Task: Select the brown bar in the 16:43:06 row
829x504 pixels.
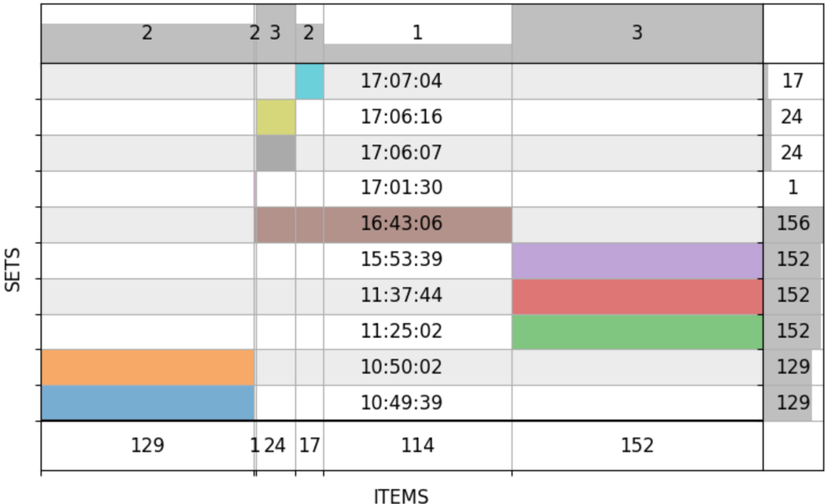Action: (383, 224)
